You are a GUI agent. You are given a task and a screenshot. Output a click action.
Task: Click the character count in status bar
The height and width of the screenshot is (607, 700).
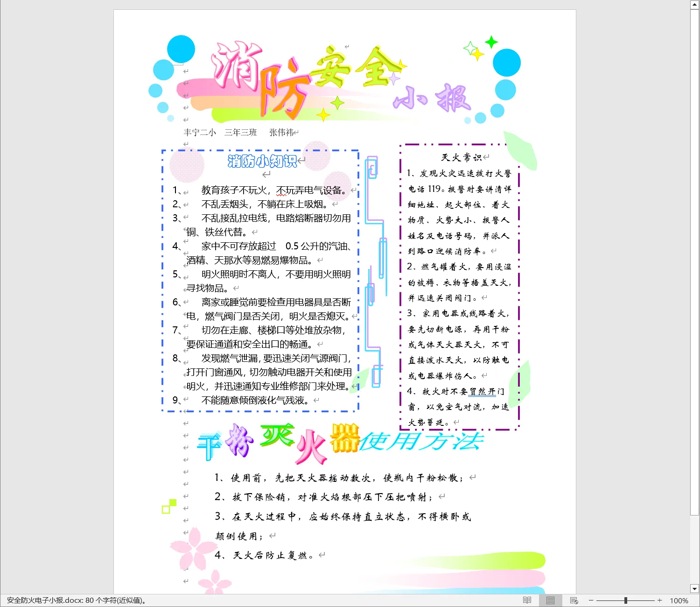coord(77,600)
